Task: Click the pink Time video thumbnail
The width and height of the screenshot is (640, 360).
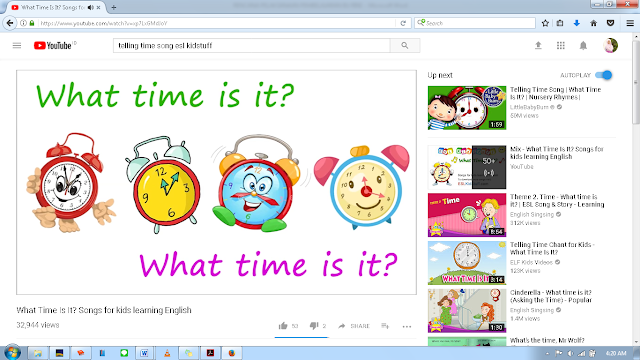Action: [x=467, y=215]
